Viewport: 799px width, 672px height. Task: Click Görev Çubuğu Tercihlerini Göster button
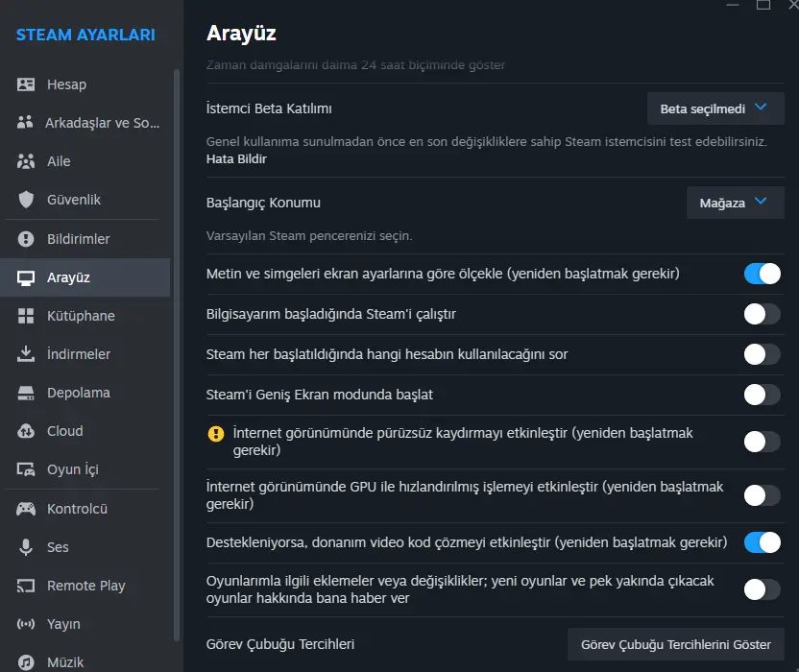click(676, 644)
